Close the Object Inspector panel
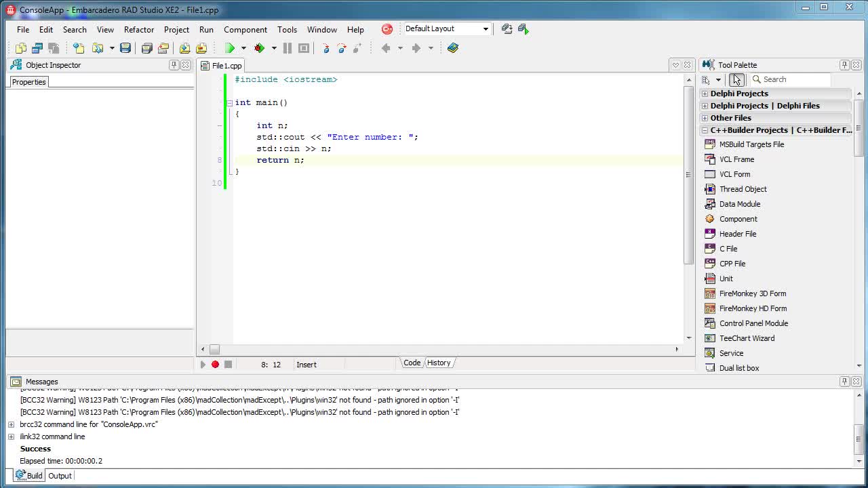The height and width of the screenshot is (488, 868). [186, 65]
